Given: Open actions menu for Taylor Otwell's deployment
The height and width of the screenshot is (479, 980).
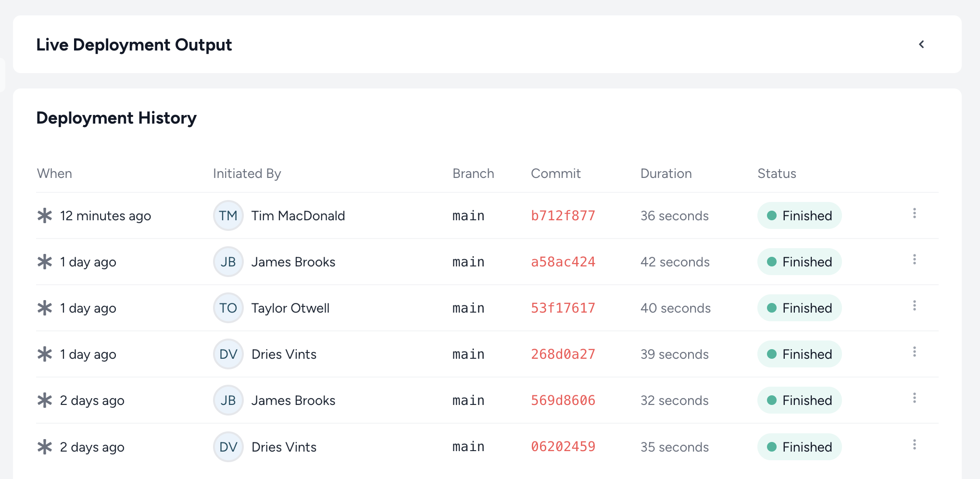Looking at the screenshot, I should pos(914,306).
